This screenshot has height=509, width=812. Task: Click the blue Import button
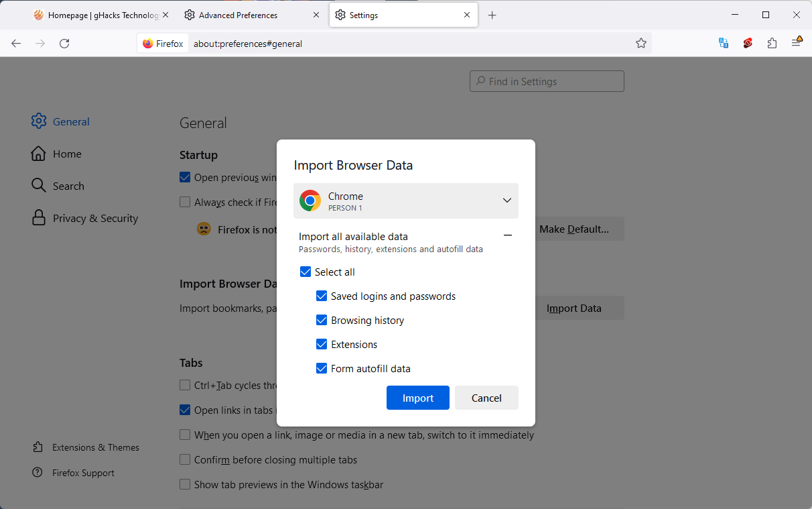417,398
